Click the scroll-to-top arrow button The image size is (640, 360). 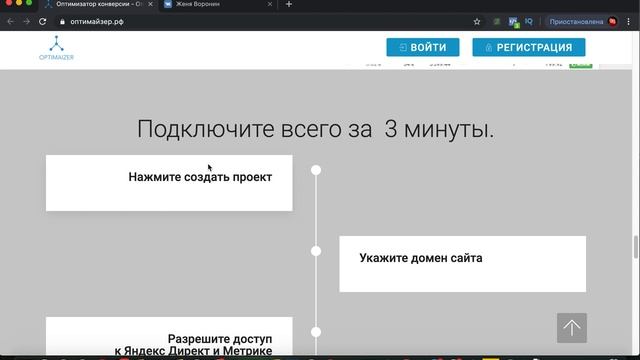(571, 328)
